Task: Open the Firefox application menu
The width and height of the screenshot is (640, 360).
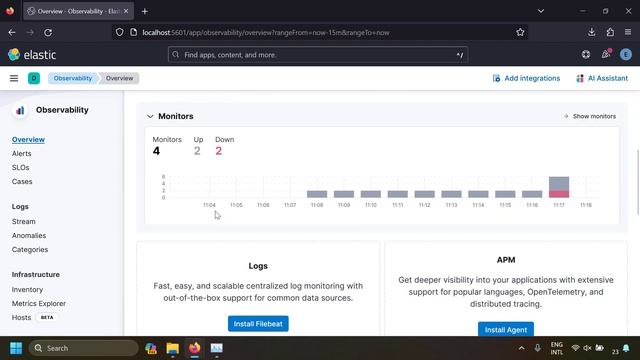Action: 628,32
